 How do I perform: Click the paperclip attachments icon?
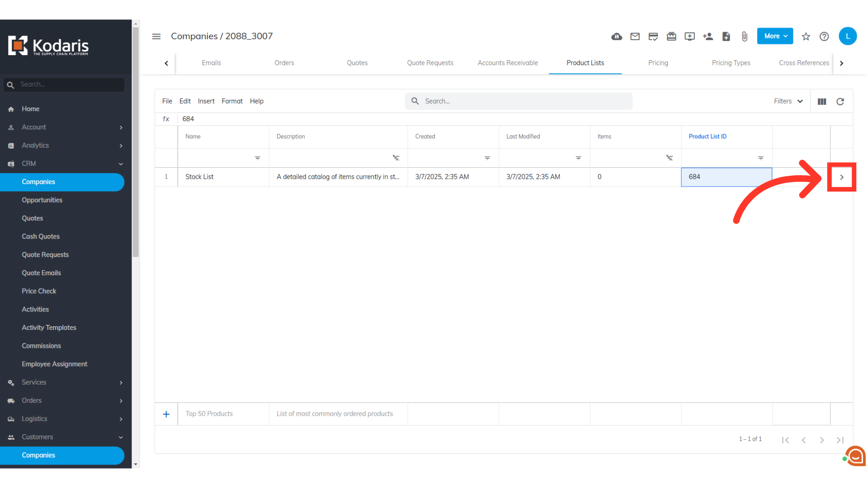pos(745,37)
